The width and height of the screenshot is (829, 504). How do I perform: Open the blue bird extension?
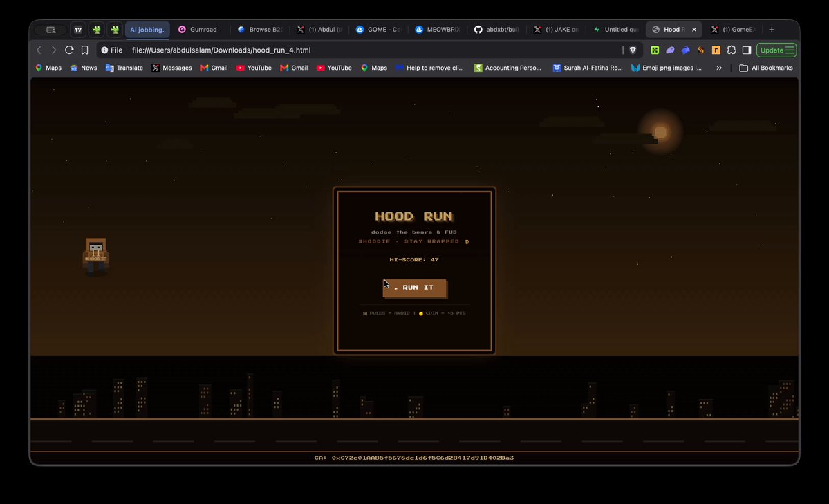pyautogui.click(x=686, y=50)
